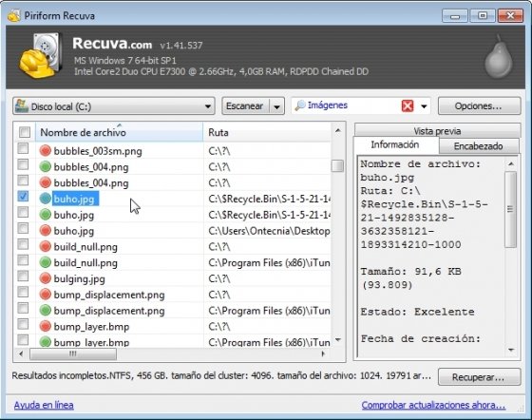Click horizontal scrollbar left arrow
532x420 pixels.
(x=21, y=353)
